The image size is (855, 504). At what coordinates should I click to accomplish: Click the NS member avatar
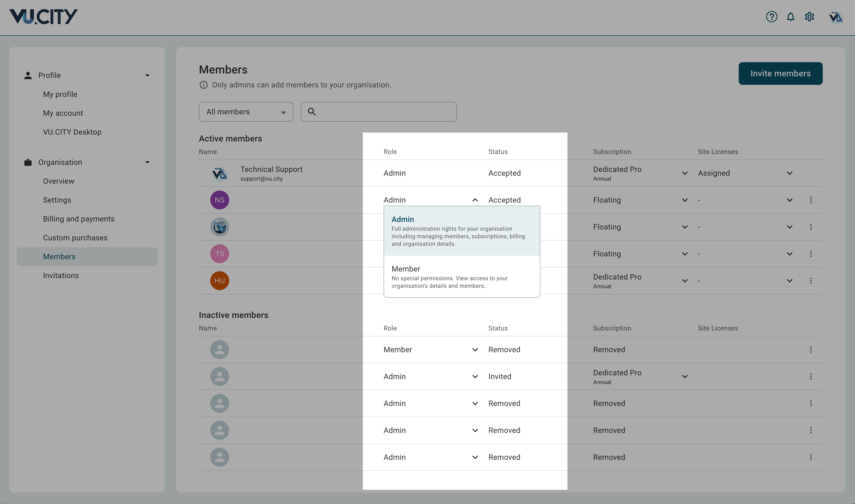point(220,200)
